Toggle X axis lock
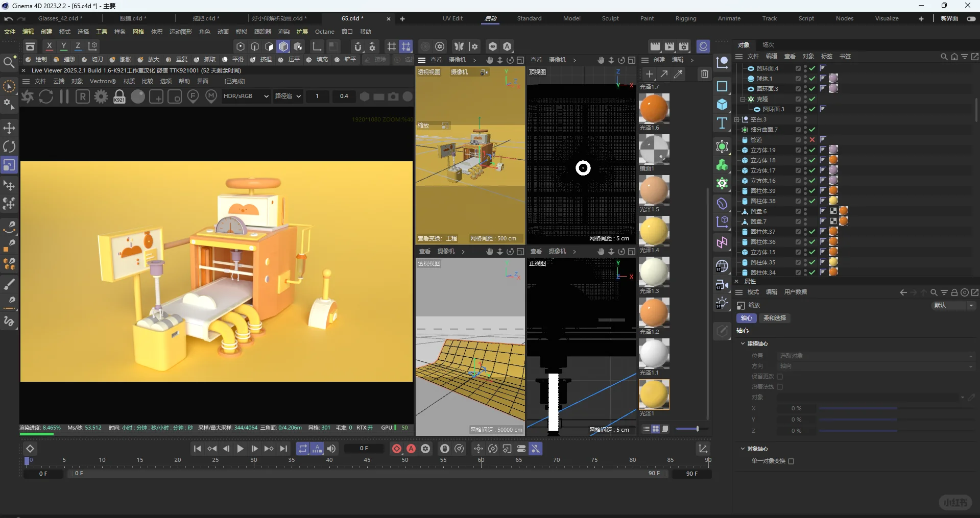The width and height of the screenshot is (980, 518). click(x=49, y=46)
